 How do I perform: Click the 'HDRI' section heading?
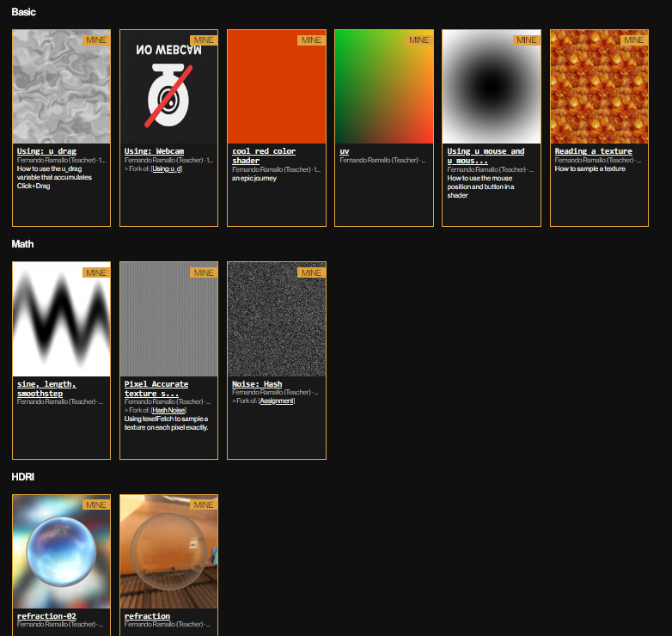tap(22, 477)
